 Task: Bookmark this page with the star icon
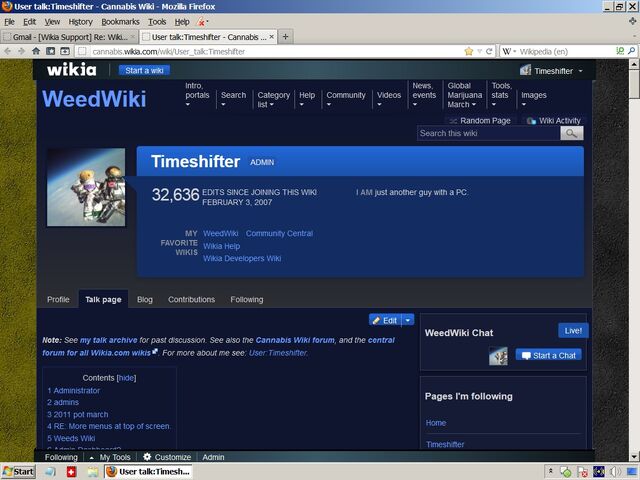469,51
